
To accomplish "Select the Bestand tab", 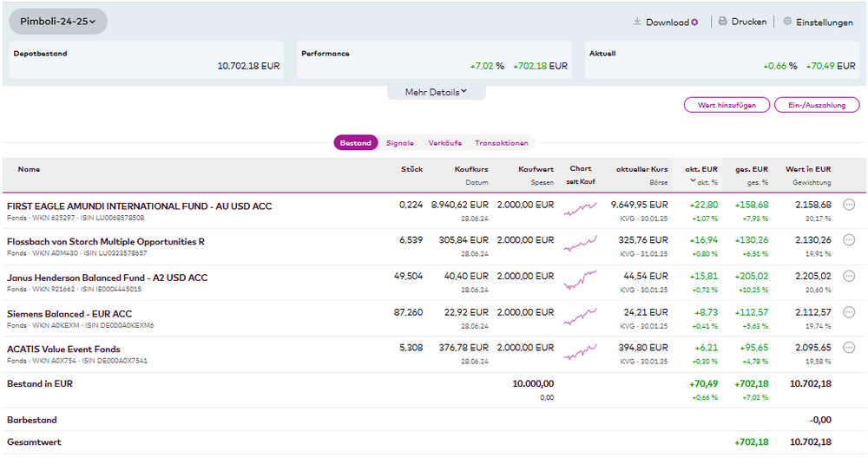I will tap(355, 143).
